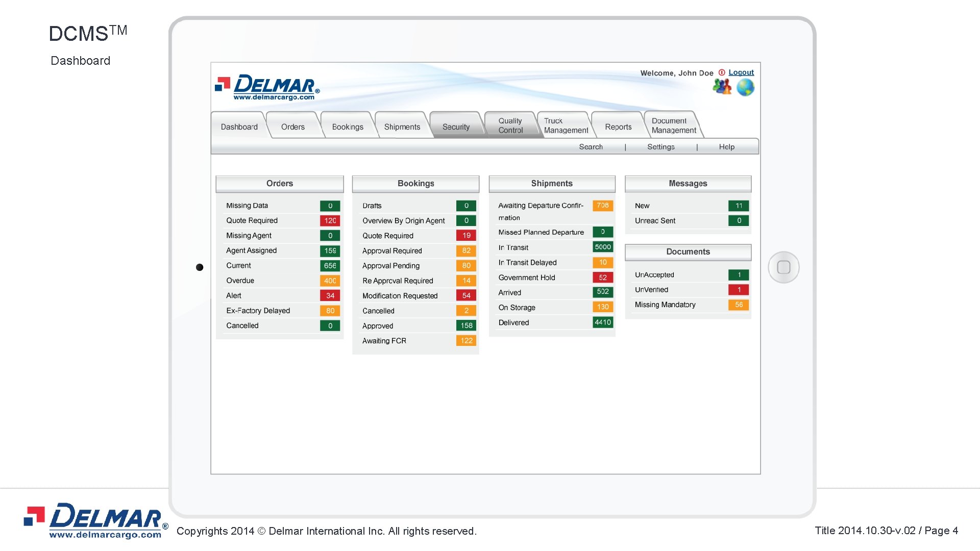The width and height of the screenshot is (980, 551).
Task: Click the red 120 Quote Required count
Action: pyautogui.click(x=330, y=220)
